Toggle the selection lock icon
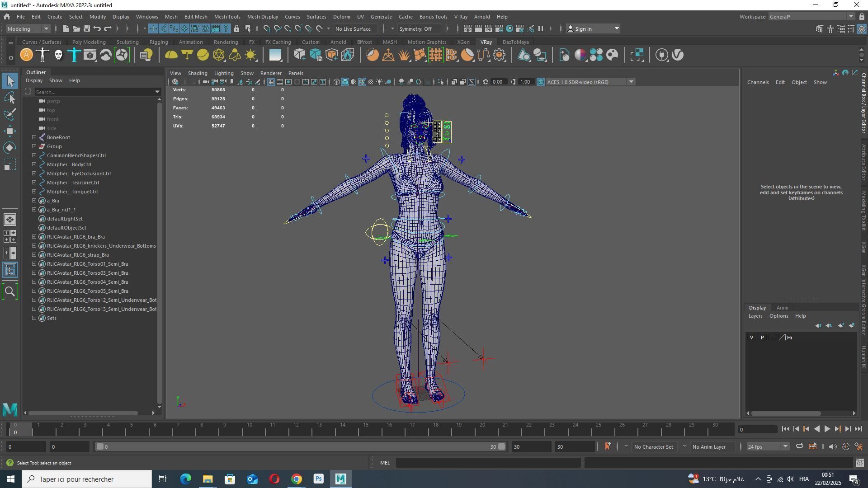The height and width of the screenshot is (488, 868). point(236,29)
